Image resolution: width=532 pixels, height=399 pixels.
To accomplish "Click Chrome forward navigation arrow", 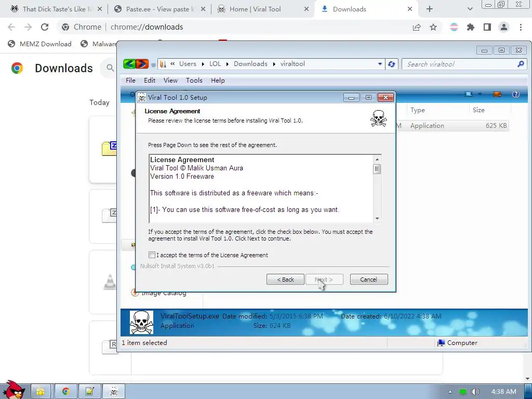I will tap(28, 27).
